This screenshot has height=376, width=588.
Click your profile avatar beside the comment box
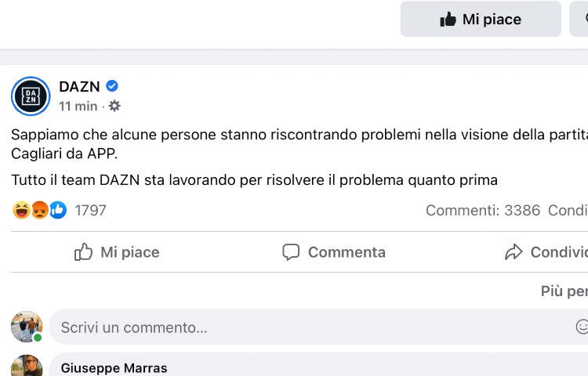pos(27,327)
